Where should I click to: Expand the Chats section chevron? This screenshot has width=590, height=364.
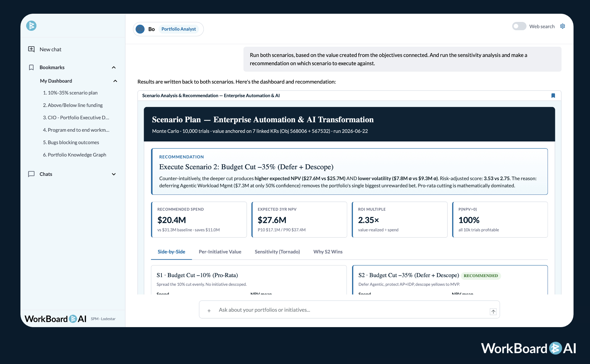click(114, 174)
